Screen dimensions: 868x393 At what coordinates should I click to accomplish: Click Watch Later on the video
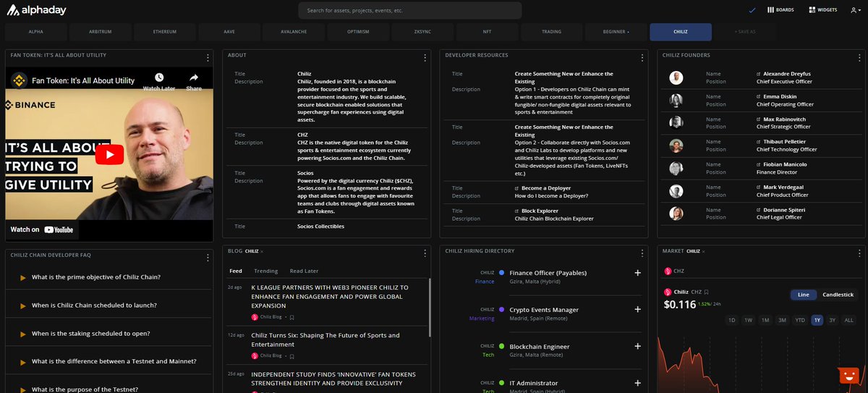pos(159,82)
